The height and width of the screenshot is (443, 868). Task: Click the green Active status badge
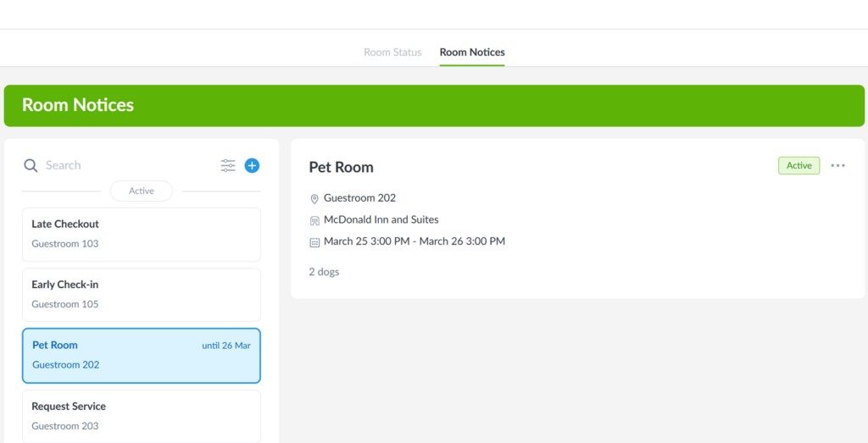[x=798, y=166]
